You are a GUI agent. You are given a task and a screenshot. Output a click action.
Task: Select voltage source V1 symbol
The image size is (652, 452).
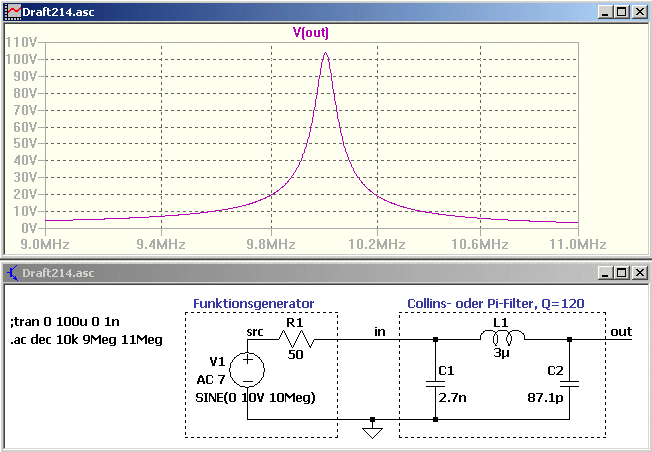pos(247,370)
